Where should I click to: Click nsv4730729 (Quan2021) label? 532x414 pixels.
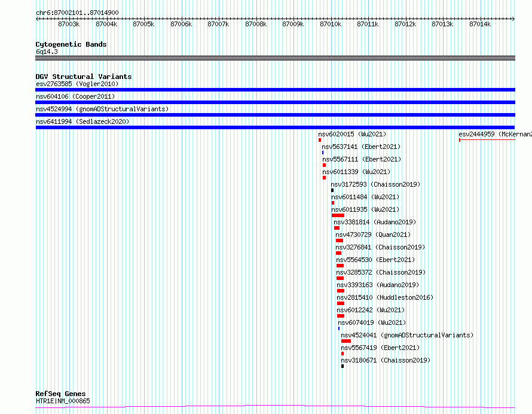pyautogui.click(x=373, y=235)
